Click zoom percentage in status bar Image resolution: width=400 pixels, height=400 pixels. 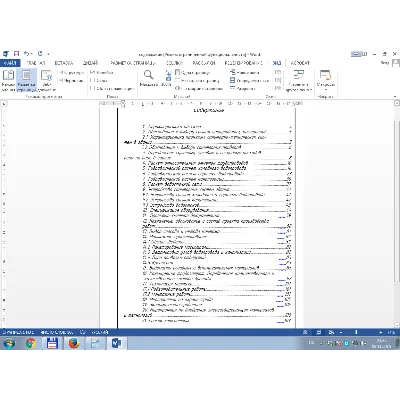click(392, 332)
